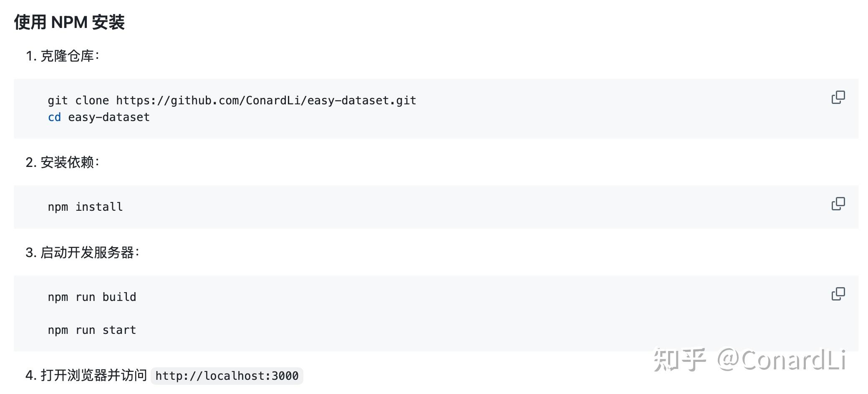
Task: Click the 使用 NPM 安装 heading
Action: tap(69, 22)
